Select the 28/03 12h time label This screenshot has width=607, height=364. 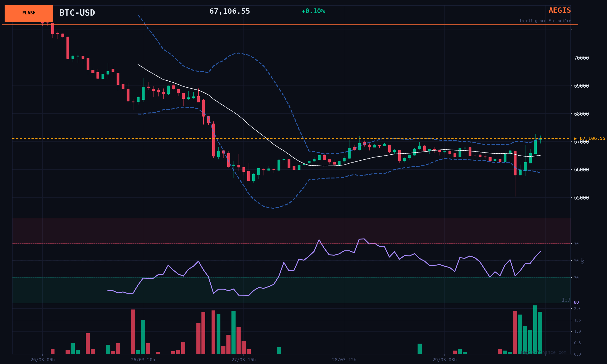[344, 360]
